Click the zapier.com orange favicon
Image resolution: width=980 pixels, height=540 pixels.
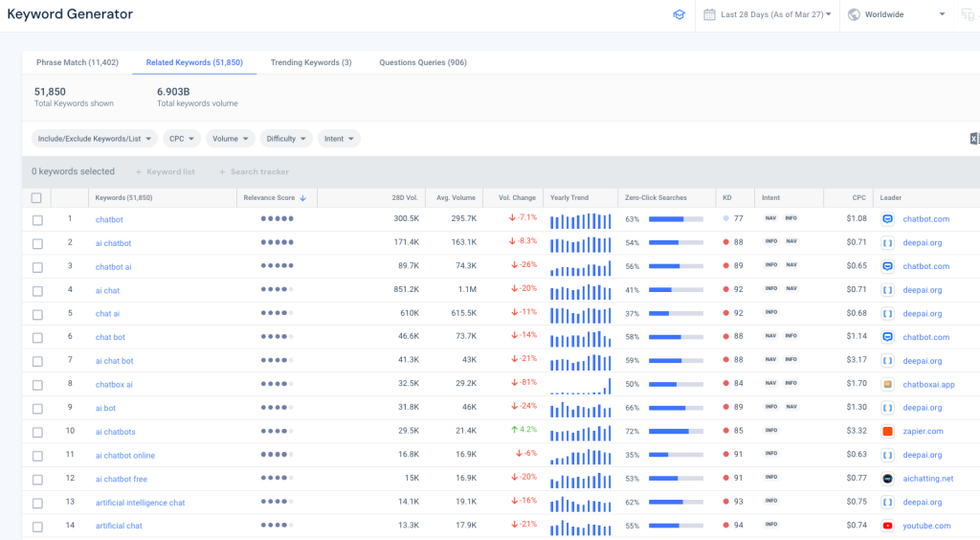pyautogui.click(x=887, y=431)
